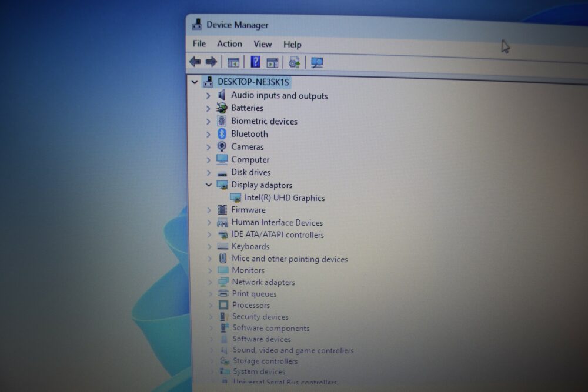The width and height of the screenshot is (588, 392).
Task: Click the Computer monitor icon
Action: point(222,159)
